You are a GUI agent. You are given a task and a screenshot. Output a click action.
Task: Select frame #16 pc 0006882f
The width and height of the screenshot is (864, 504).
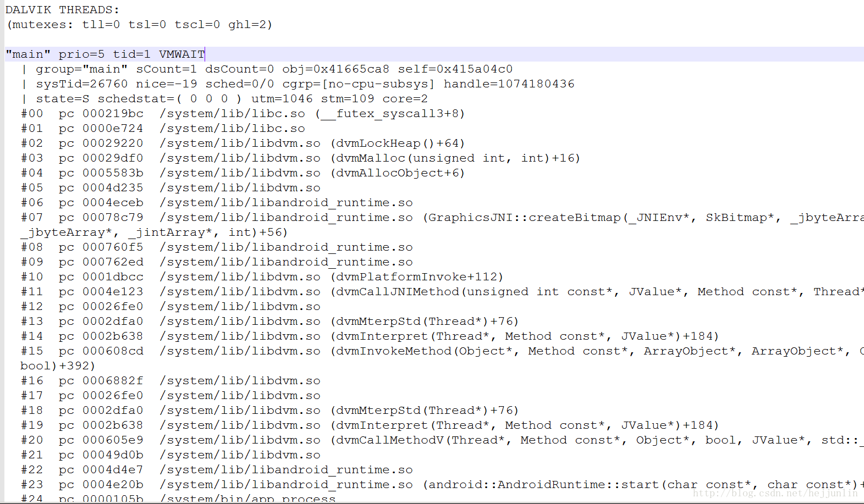click(x=170, y=381)
